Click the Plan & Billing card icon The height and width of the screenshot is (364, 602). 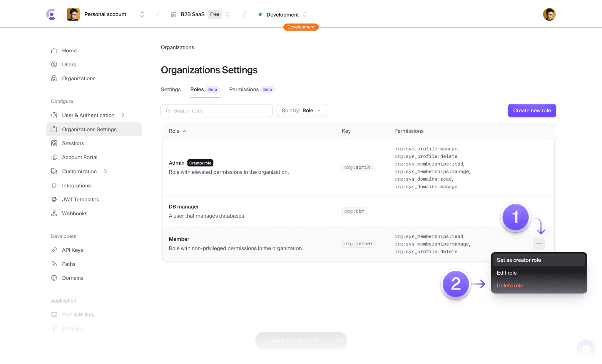pyautogui.click(x=54, y=315)
